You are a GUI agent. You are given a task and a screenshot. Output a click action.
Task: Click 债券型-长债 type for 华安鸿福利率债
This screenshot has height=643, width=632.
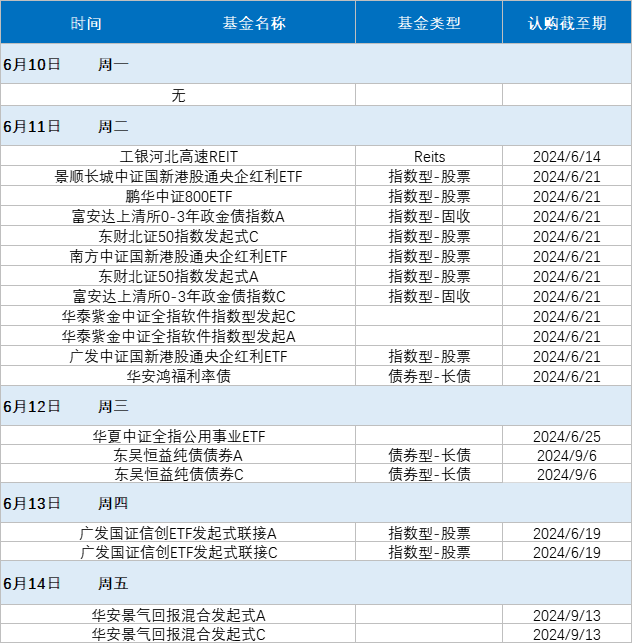pos(429,376)
